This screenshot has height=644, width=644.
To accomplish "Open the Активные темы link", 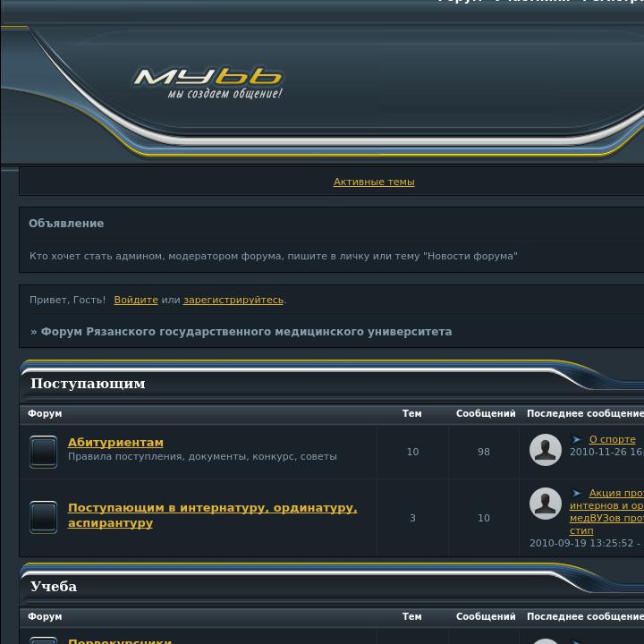I will (374, 182).
